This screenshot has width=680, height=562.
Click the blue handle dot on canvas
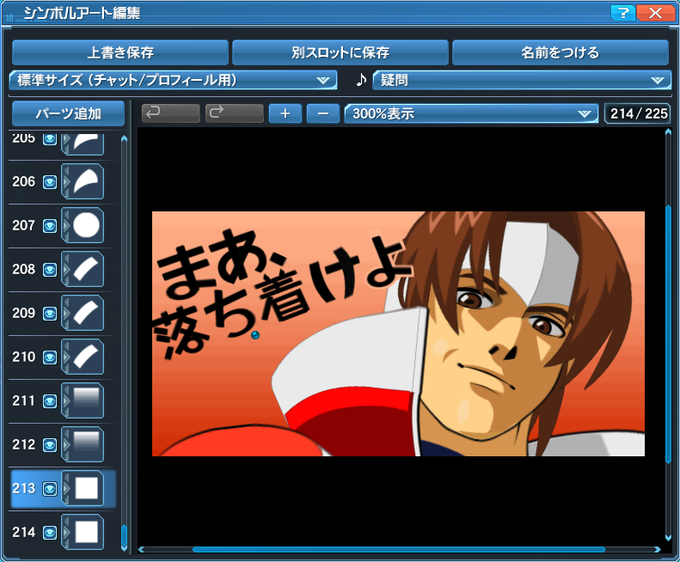pos(255,335)
